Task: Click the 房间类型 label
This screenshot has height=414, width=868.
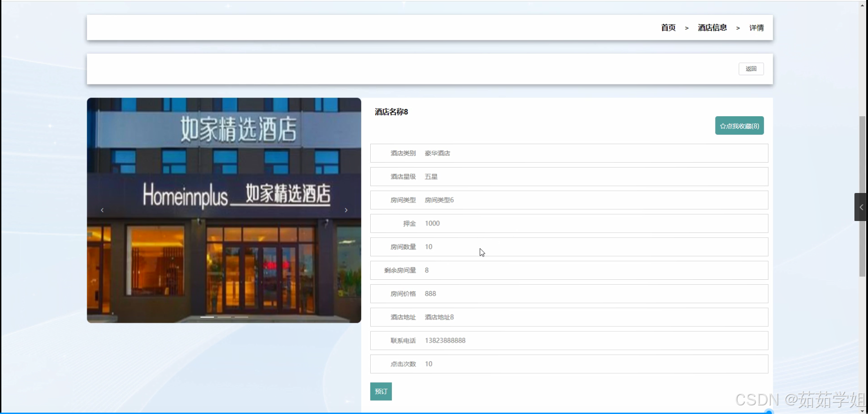Action: [403, 200]
